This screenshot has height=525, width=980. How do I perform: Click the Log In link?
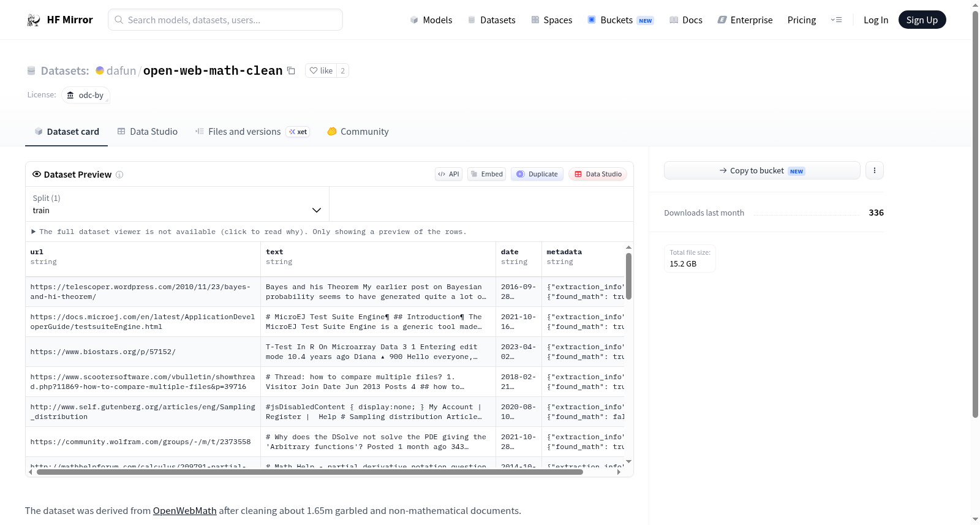pyautogui.click(x=876, y=20)
